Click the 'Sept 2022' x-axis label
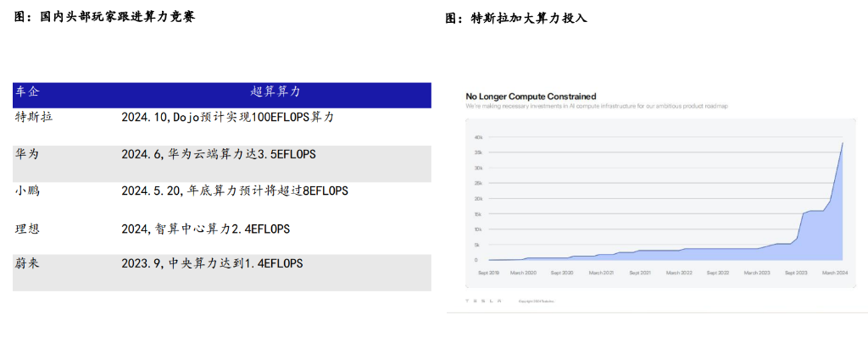Screen dimensions: 868x348 (x=719, y=273)
